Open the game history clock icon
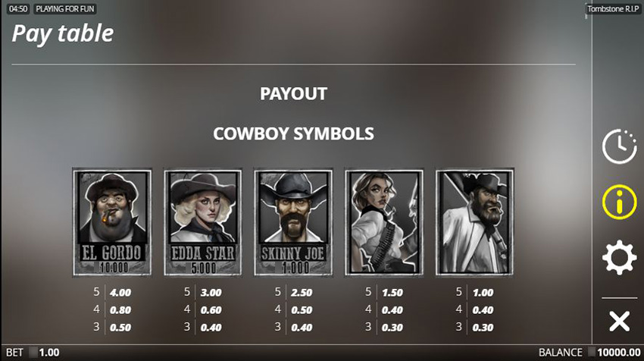The image size is (644, 361). point(619,146)
